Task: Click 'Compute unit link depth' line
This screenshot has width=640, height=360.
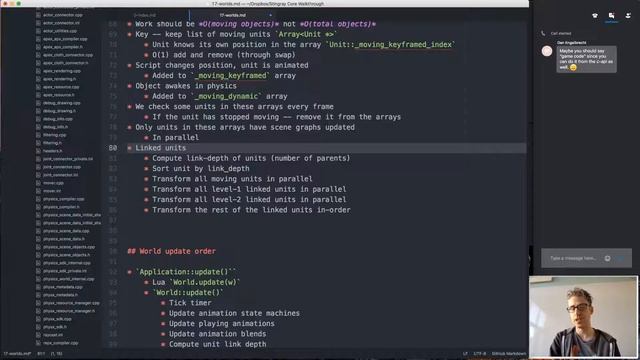Action: 218,344
